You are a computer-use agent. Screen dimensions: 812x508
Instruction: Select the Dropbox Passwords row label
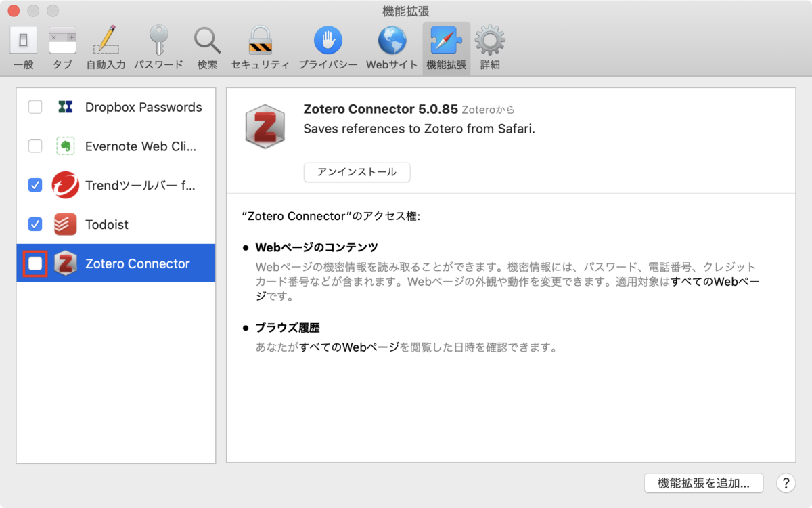click(x=143, y=107)
